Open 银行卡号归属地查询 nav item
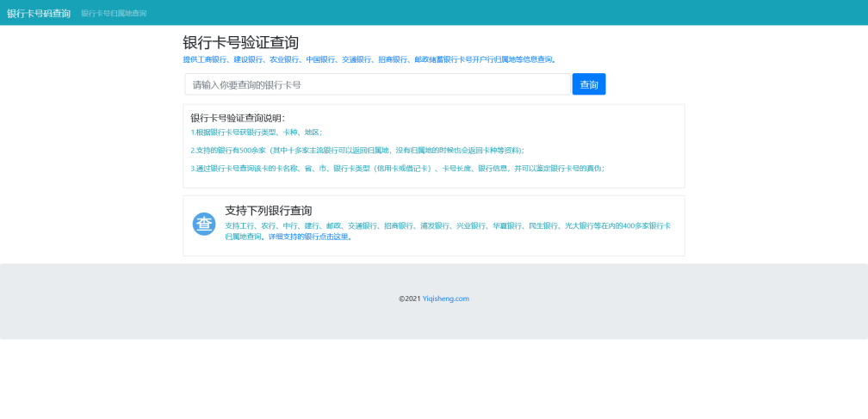Image resolution: width=868 pixels, height=419 pixels. click(x=114, y=13)
